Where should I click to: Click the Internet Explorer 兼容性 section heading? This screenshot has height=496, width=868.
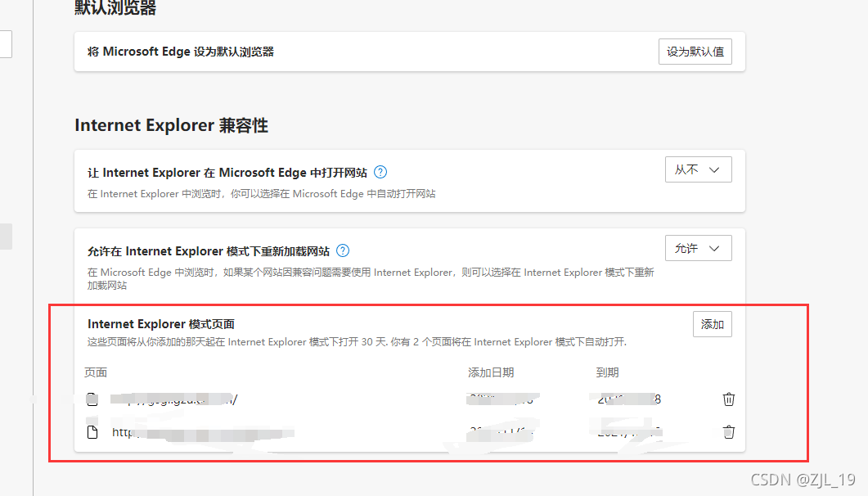[172, 125]
